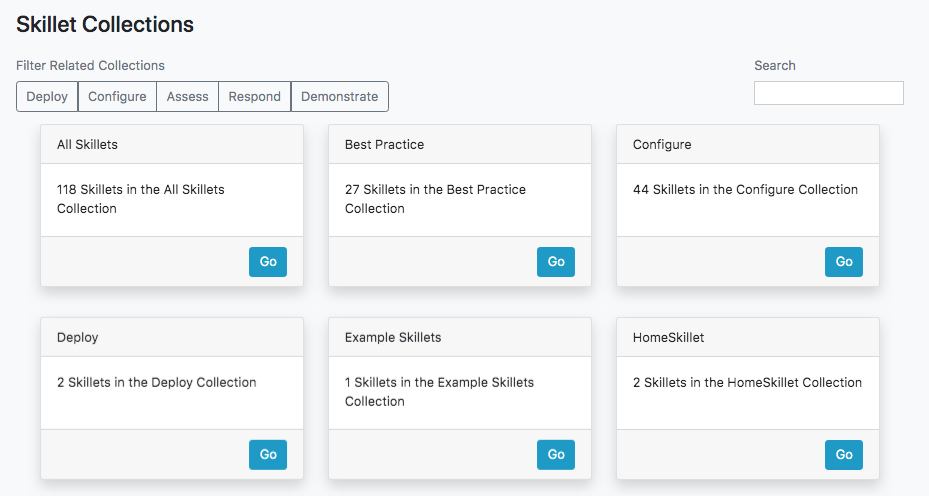Screen dimensions: 929x496
Task: Click the Best Practice card title
Action: 384,145
